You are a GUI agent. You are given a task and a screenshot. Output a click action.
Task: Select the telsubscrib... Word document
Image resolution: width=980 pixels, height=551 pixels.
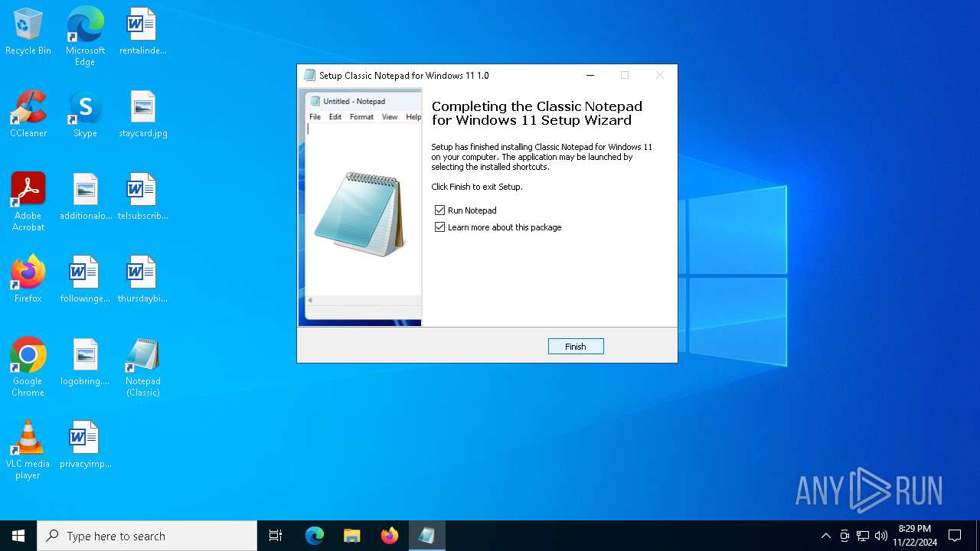pos(143,197)
